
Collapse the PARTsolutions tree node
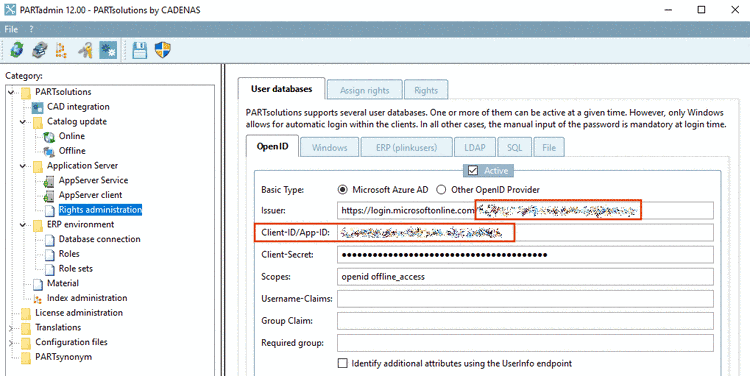tap(11, 92)
